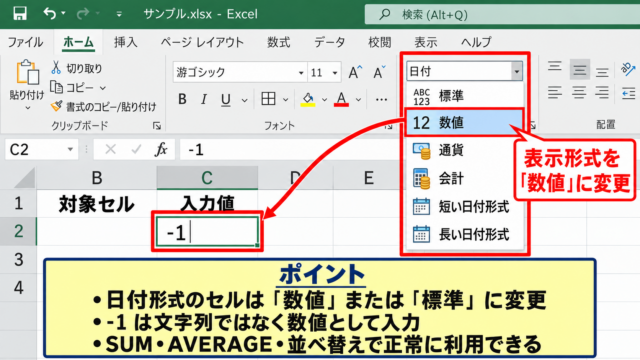Select 短い日付形式 format

click(x=464, y=207)
